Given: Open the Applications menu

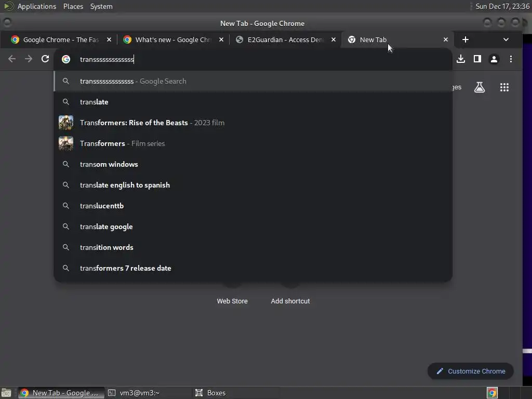Looking at the screenshot, I should 37,6.
